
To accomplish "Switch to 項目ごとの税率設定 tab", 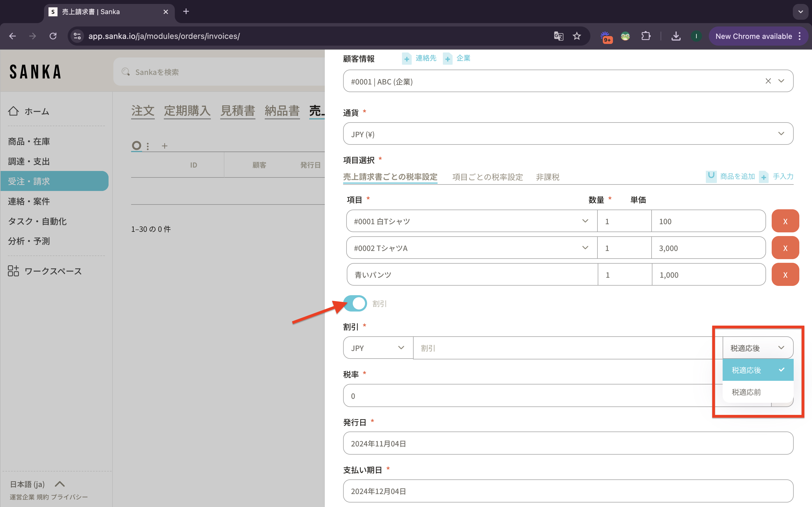I will coord(487,177).
